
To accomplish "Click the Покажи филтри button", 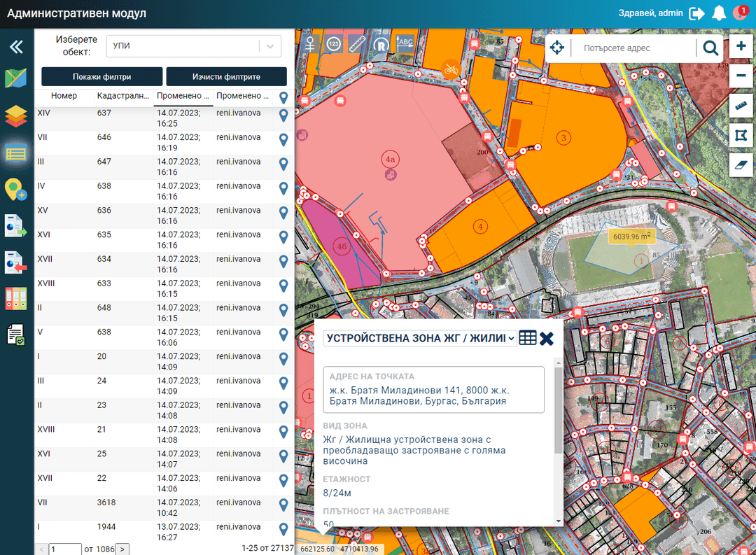I will (x=102, y=77).
